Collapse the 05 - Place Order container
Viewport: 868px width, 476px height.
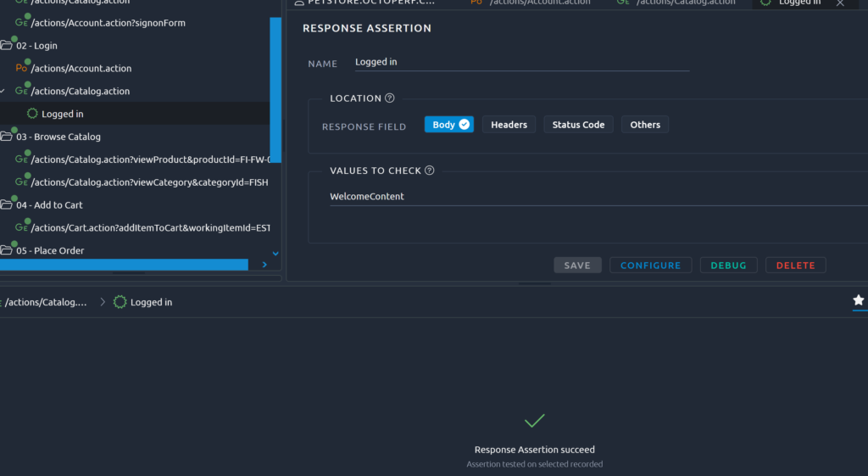tap(6, 251)
